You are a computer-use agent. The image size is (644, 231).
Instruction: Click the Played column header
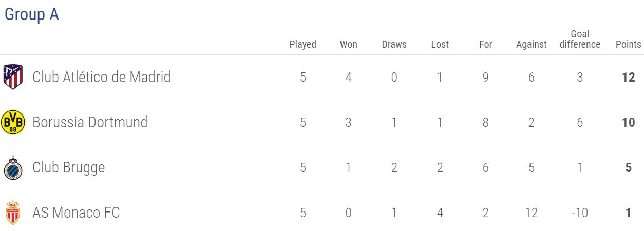303,44
